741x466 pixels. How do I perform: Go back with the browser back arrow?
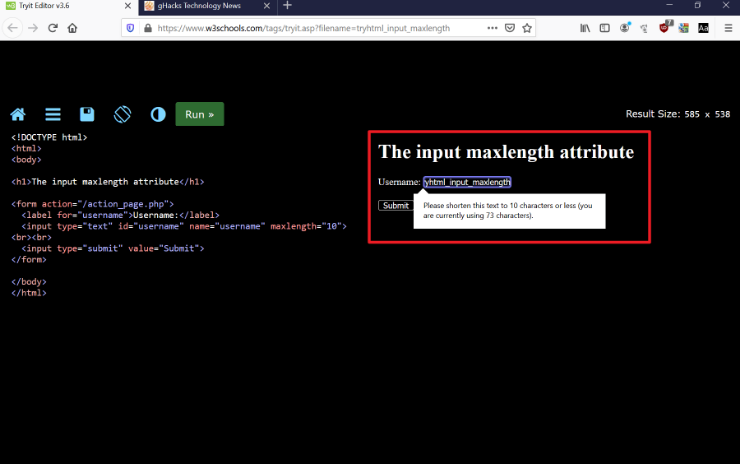click(13, 28)
